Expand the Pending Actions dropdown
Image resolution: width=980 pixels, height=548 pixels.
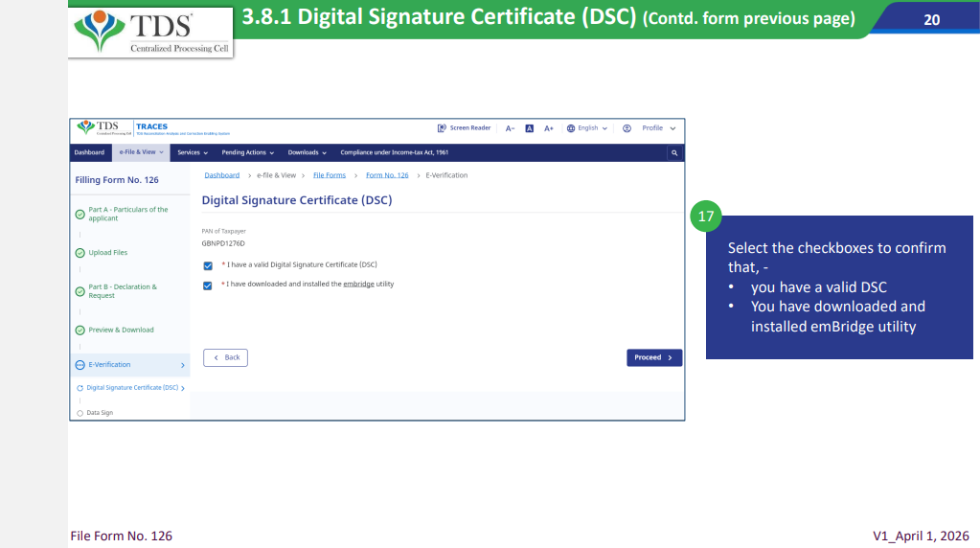coord(247,152)
